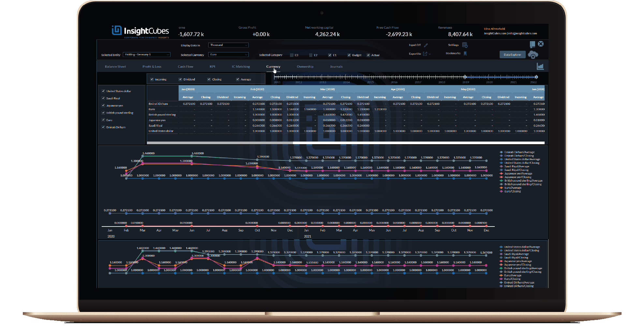Uncheck Emirati Dirham currency filter
The image size is (644, 330).
click(103, 127)
